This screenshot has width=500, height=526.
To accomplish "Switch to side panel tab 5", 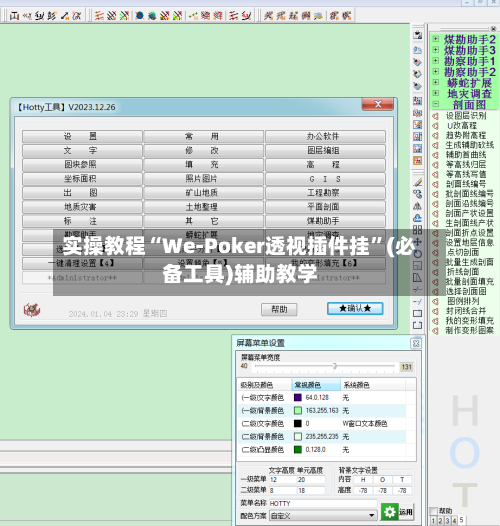I will (462, 520).
